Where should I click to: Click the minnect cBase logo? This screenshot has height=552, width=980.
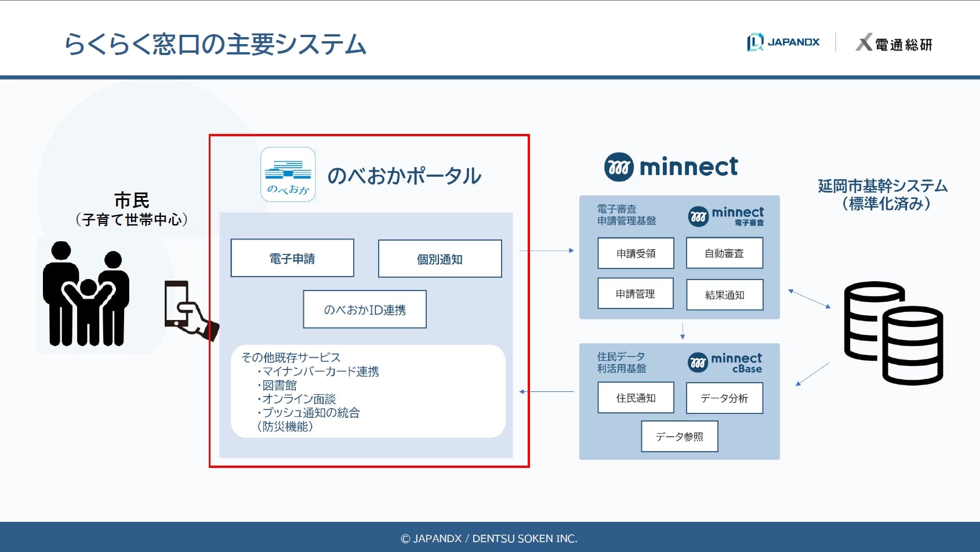[725, 362]
